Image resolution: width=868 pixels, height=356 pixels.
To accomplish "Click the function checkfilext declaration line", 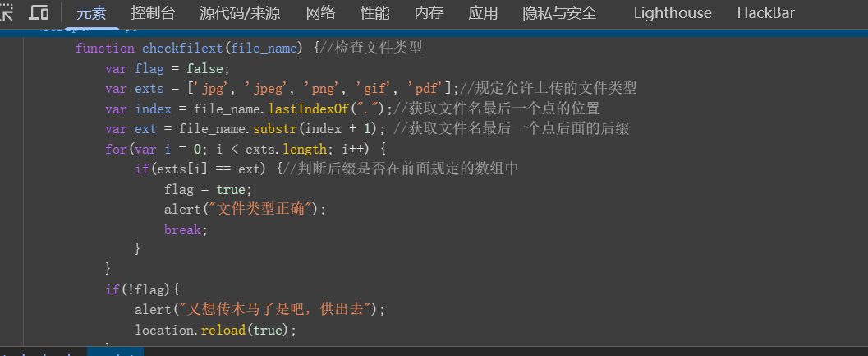I will click(x=249, y=49).
